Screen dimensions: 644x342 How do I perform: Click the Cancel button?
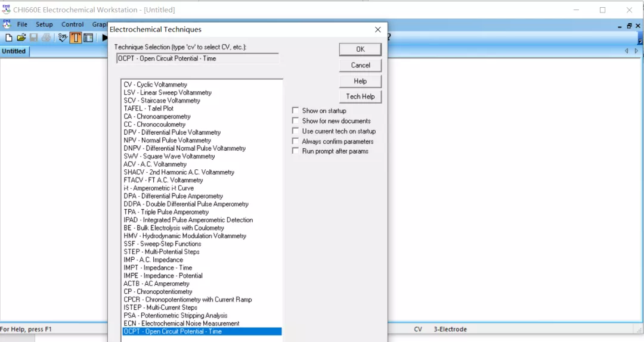(x=360, y=66)
